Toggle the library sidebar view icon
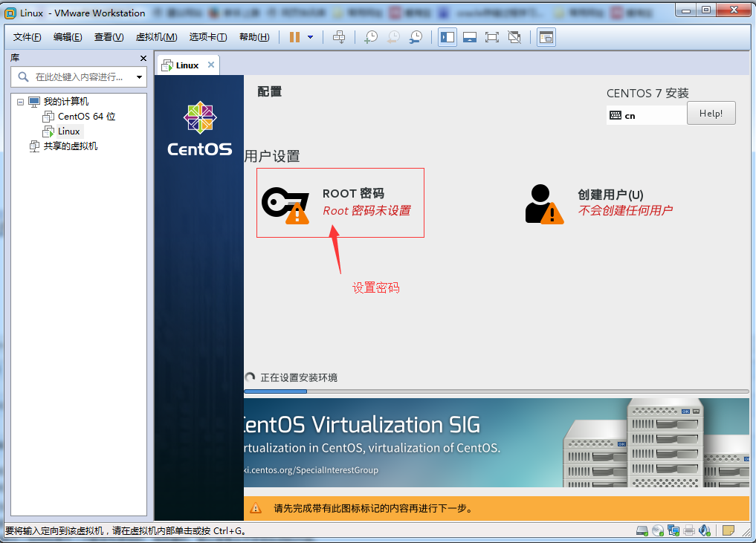 click(448, 37)
